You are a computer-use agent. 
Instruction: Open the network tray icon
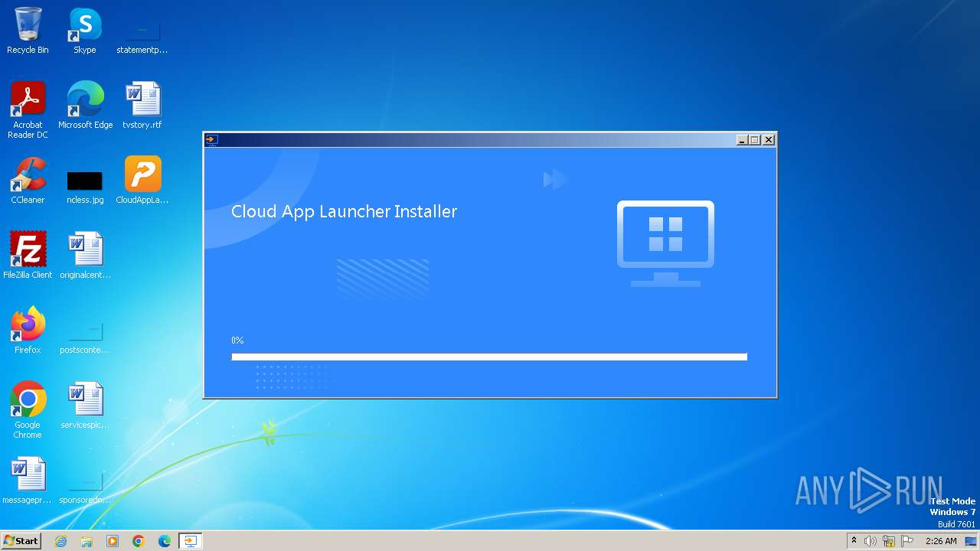click(x=889, y=541)
